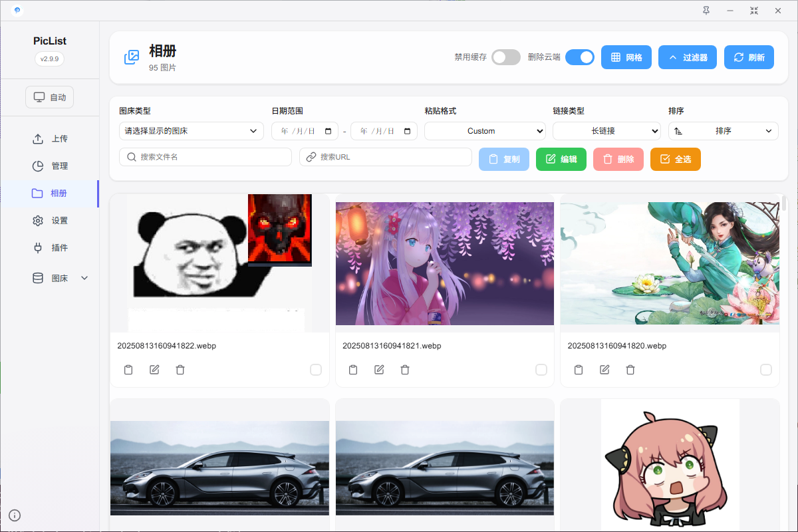Click filename 20250813160941822.webp
The image size is (798, 532).
166,346
